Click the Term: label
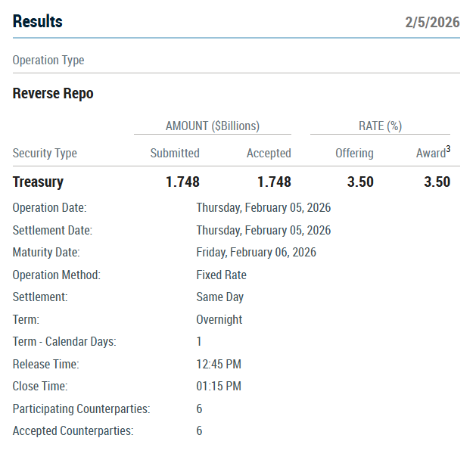The height and width of the screenshot is (466, 476). [x=26, y=320]
